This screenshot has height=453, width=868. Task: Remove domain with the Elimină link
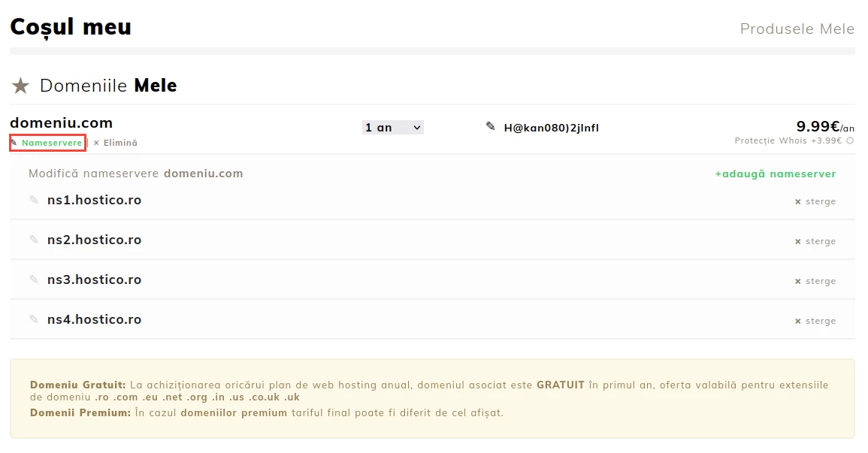point(120,143)
